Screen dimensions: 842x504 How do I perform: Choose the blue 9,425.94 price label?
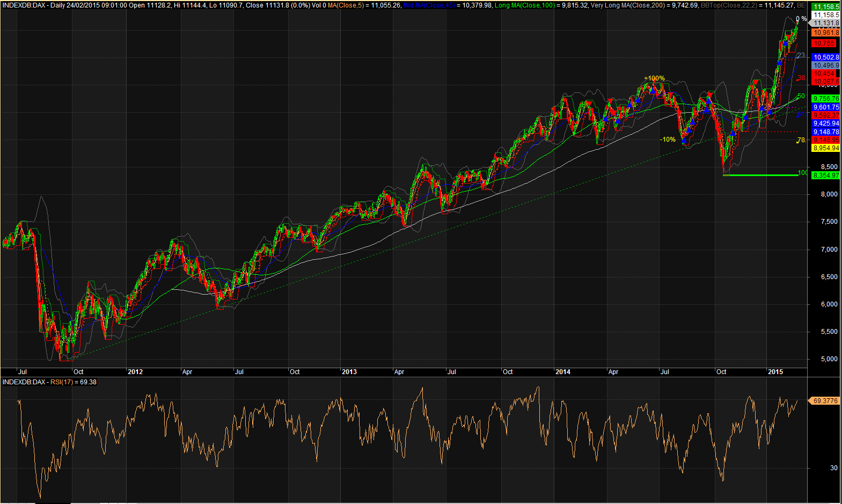[826, 123]
